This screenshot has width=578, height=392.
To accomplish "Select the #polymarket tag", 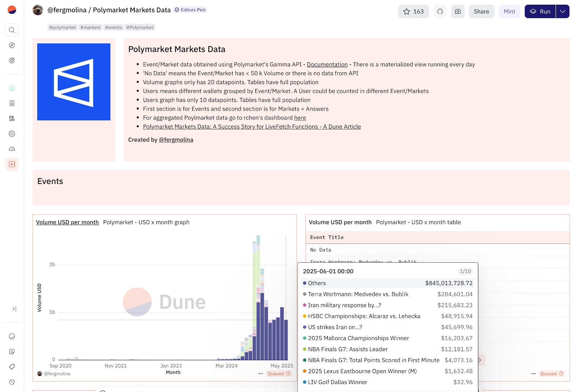I will [x=62, y=27].
